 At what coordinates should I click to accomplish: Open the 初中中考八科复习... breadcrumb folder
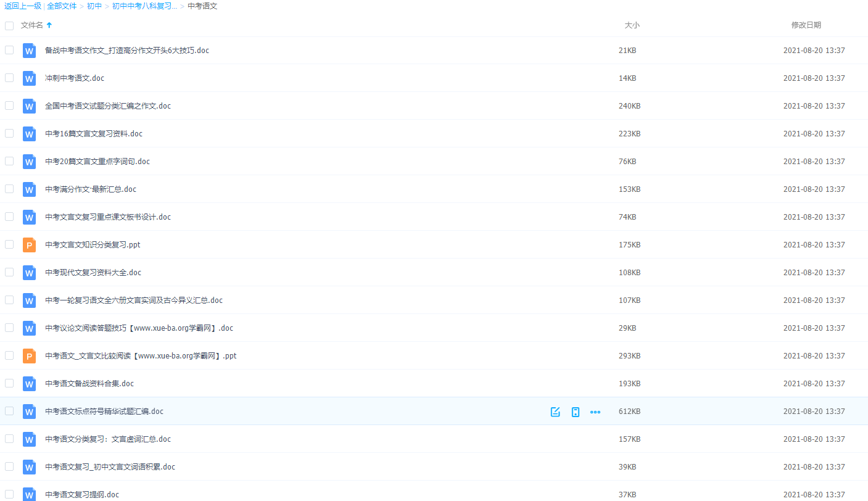144,6
